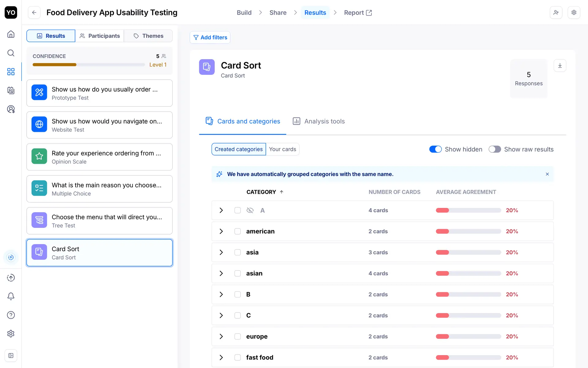588x368 pixels.
Task: Open the Tree Test block card
Action: pos(100,221)
